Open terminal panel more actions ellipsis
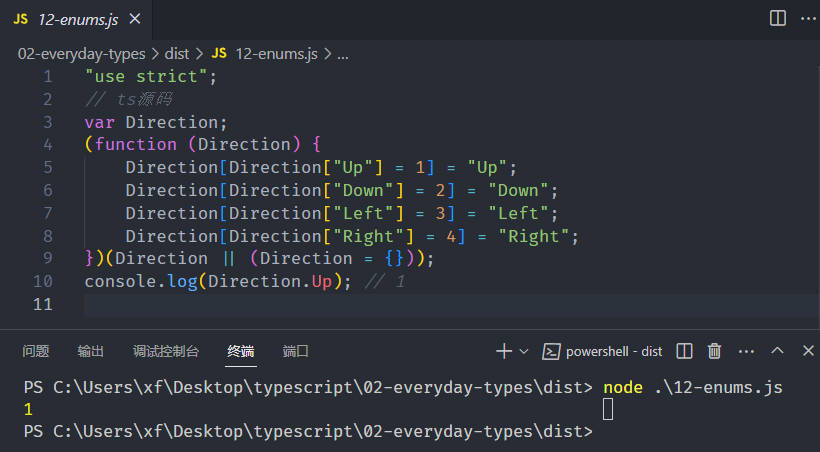Viewport: 820px width, 452px height. pyautogui.click(x=746, y=352)
